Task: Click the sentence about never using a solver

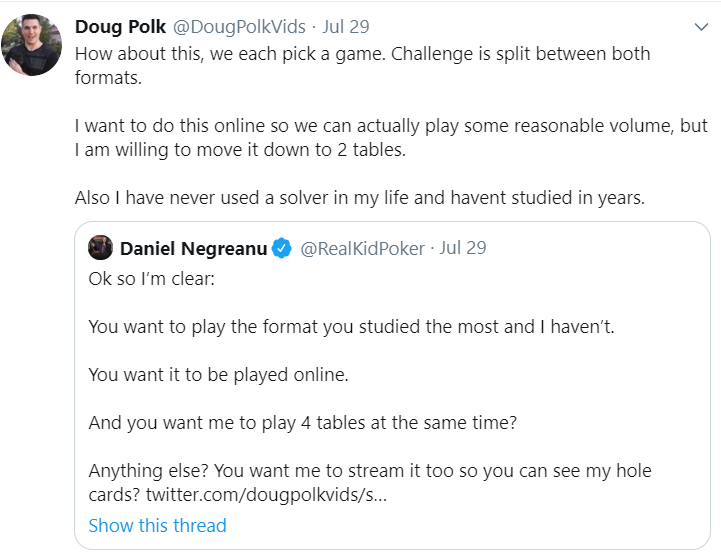Action: 360,198
